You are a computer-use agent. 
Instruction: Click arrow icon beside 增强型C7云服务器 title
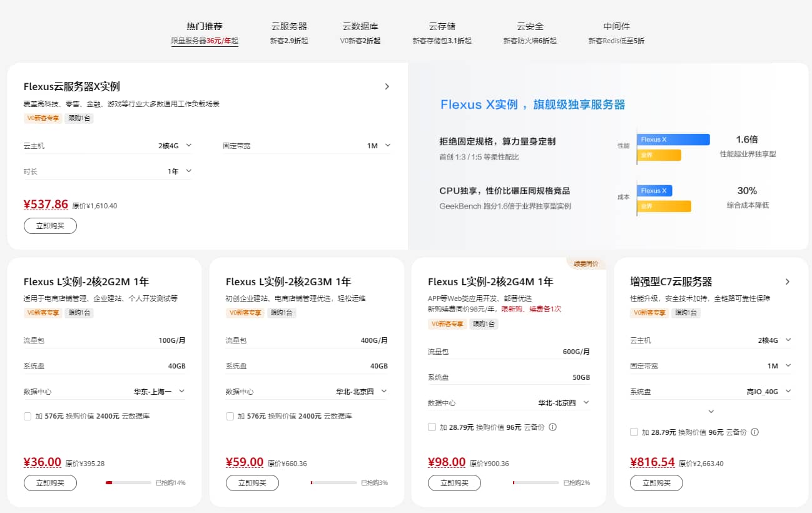tap(787, 282)
